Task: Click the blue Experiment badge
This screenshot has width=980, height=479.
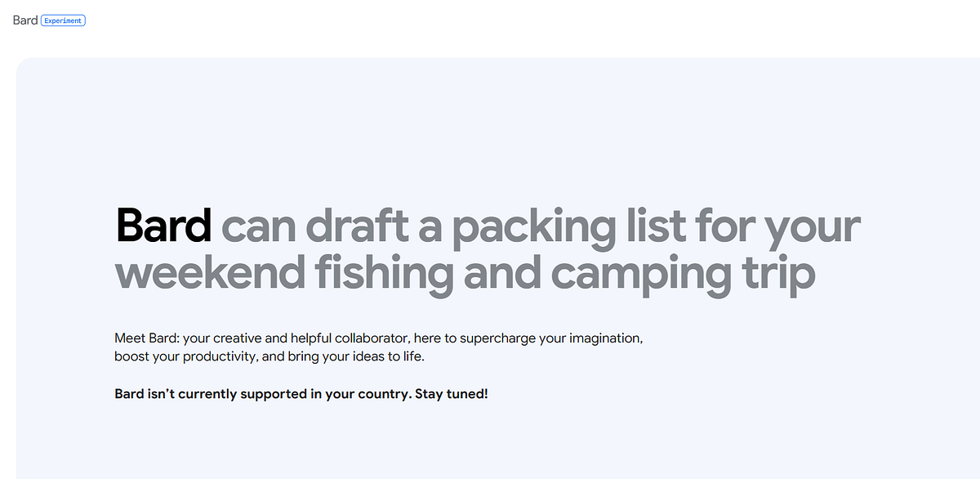Action: [x=63, y=20]
